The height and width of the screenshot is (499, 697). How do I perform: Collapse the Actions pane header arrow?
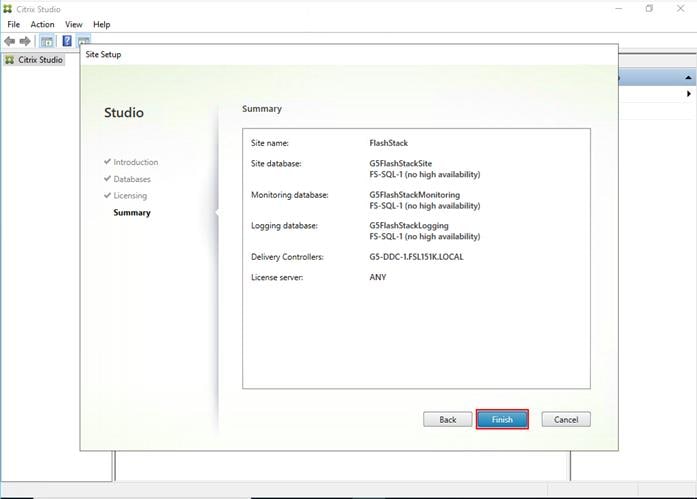(x=688, y=77)
